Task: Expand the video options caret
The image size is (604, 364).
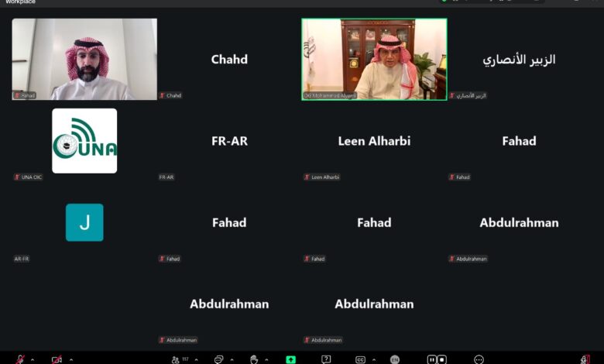Action: [x=71, y=360]
